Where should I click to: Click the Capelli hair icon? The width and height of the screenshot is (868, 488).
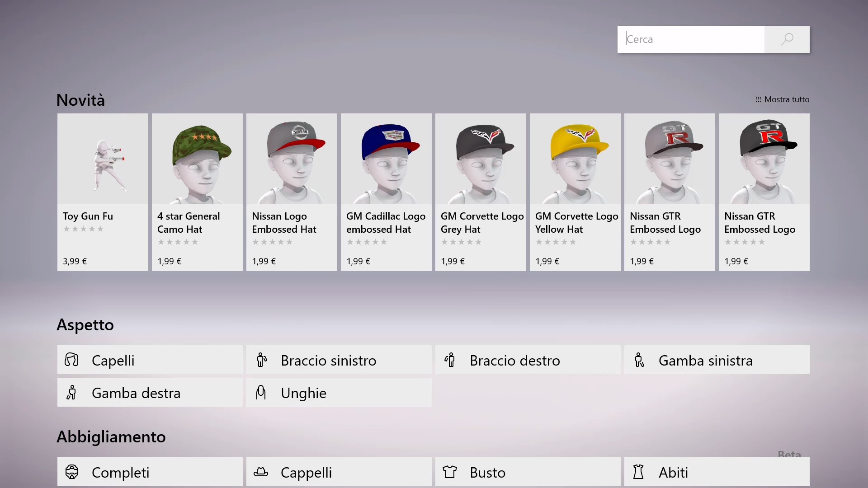(x=71, y=360)
